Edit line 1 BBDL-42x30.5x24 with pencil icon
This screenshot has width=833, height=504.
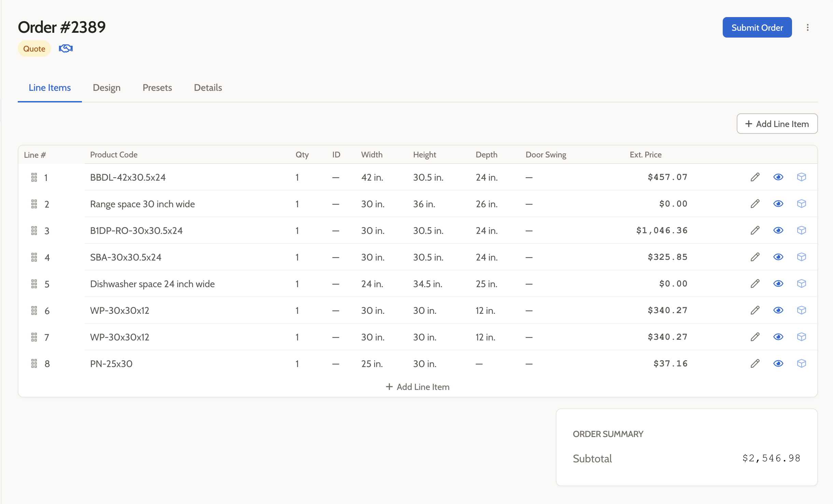(x=755, y=177)
